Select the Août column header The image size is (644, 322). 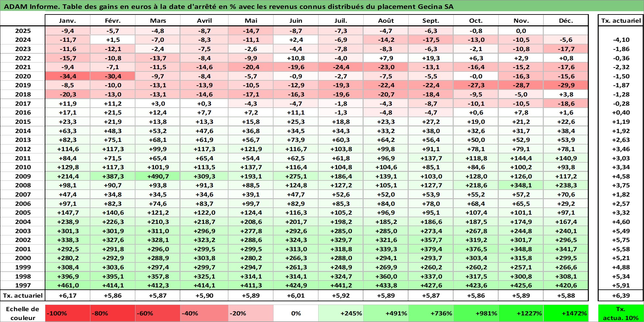coord(386,20)
